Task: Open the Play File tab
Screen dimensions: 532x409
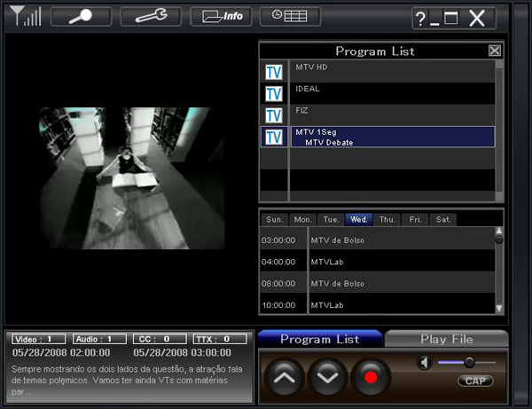Action: [447, 339]
